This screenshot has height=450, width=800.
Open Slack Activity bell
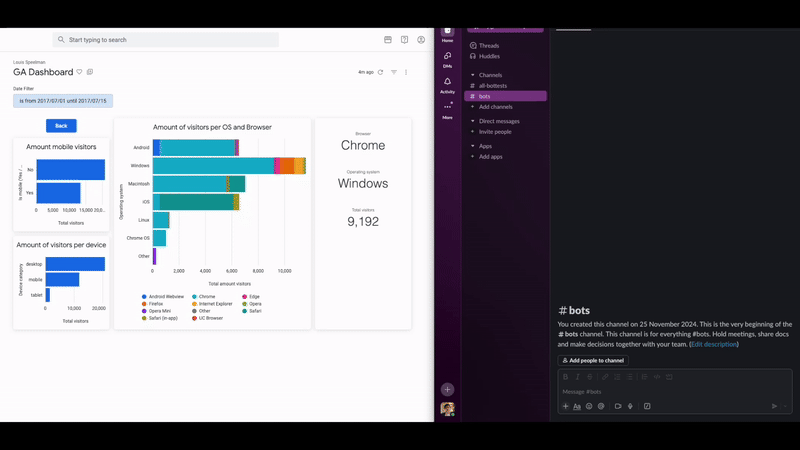(447, 85)
